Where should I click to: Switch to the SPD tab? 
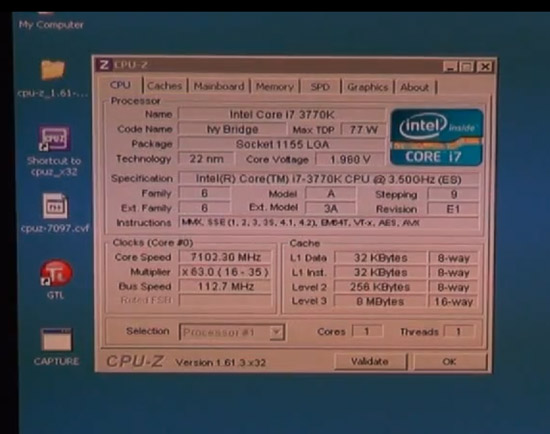320,87
